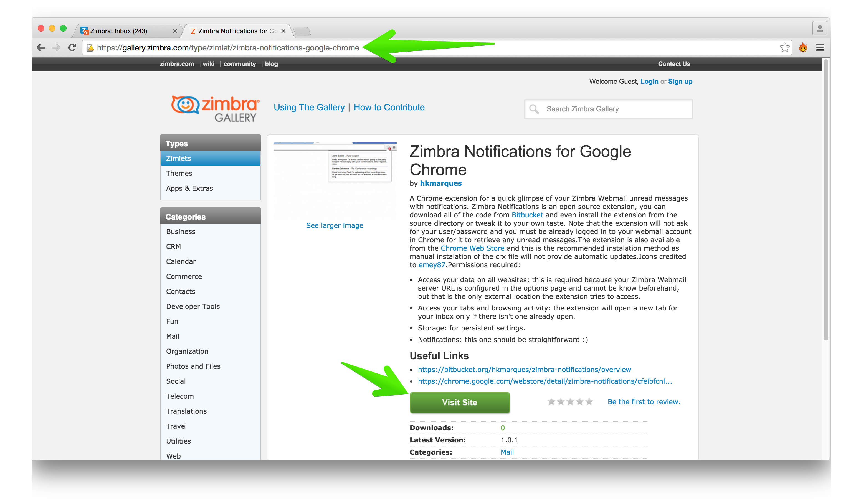Open the Contacts category
Screen dimensions: 861x504
coord(210,292)
